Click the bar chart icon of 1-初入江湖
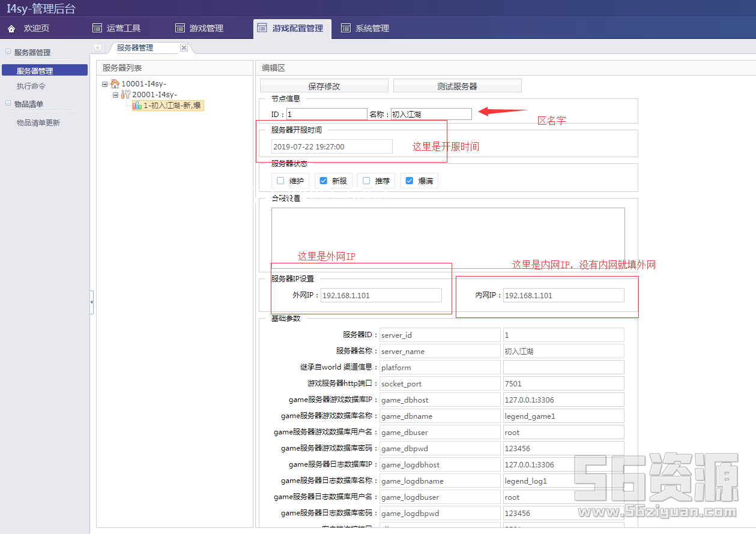The width and height of the screenshot is (756, 534). click(x=137, y=106)
